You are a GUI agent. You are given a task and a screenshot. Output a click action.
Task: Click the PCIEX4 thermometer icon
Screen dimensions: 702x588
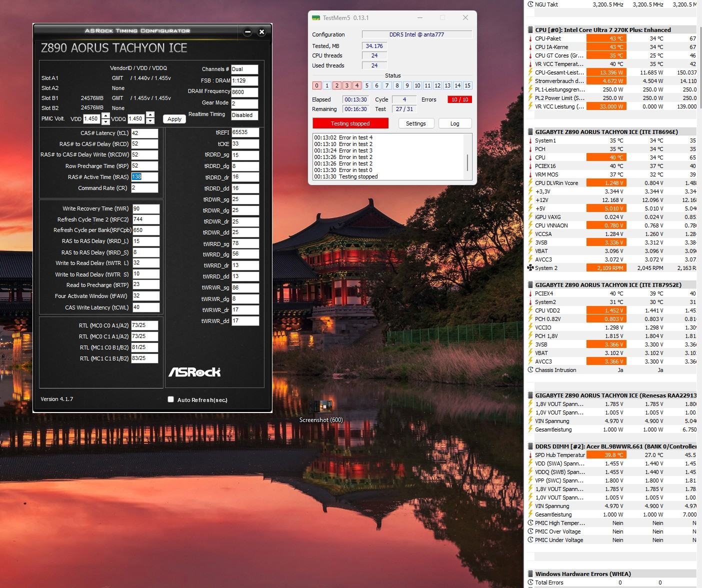[530, 293]
